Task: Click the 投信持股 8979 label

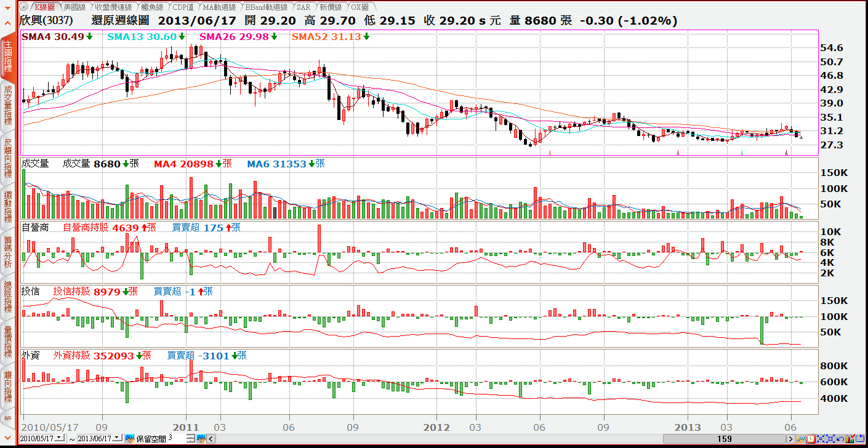Action: tap(86, 292)
